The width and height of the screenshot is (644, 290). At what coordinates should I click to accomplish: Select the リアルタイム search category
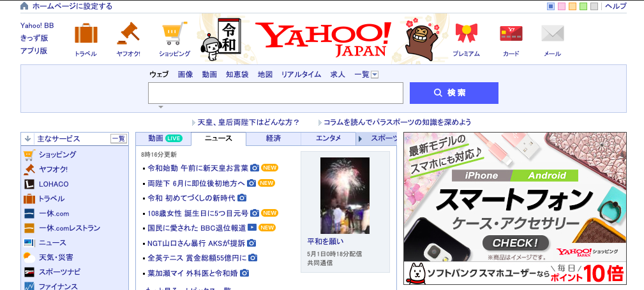click(301, 75)
